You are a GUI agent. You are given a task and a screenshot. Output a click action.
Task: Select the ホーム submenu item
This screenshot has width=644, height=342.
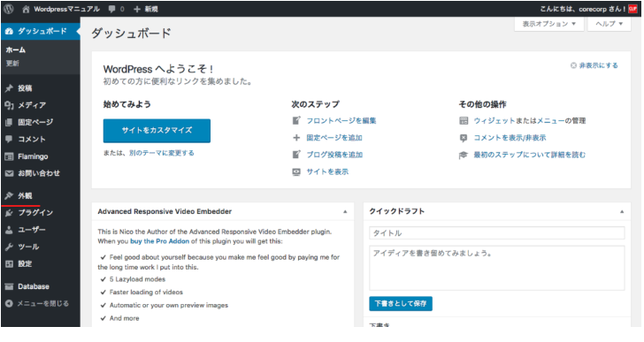[x=16, y=50]
